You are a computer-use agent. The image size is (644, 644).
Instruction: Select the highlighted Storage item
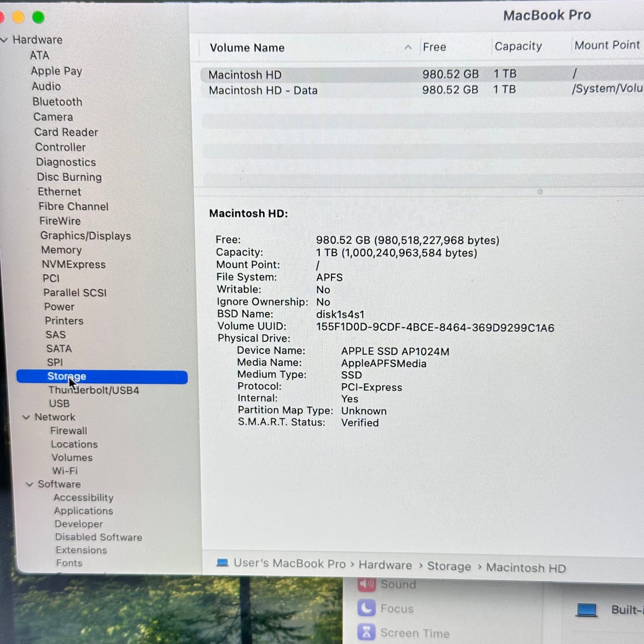[102, 377]
